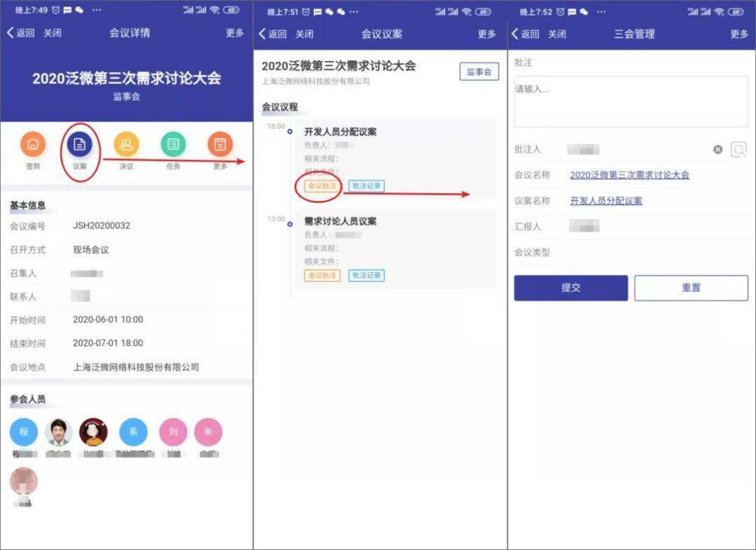Open 批注记录 under 需求讨论人员议案

[x=366, y=275]
